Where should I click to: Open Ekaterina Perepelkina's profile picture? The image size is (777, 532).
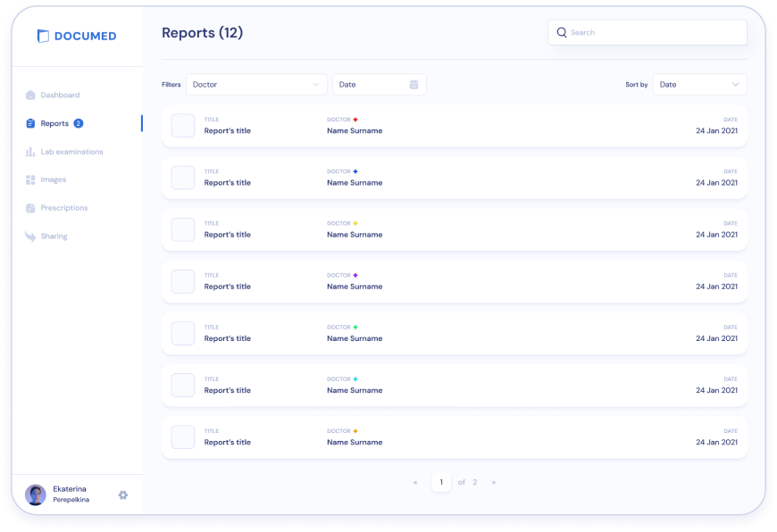[34, 495]
